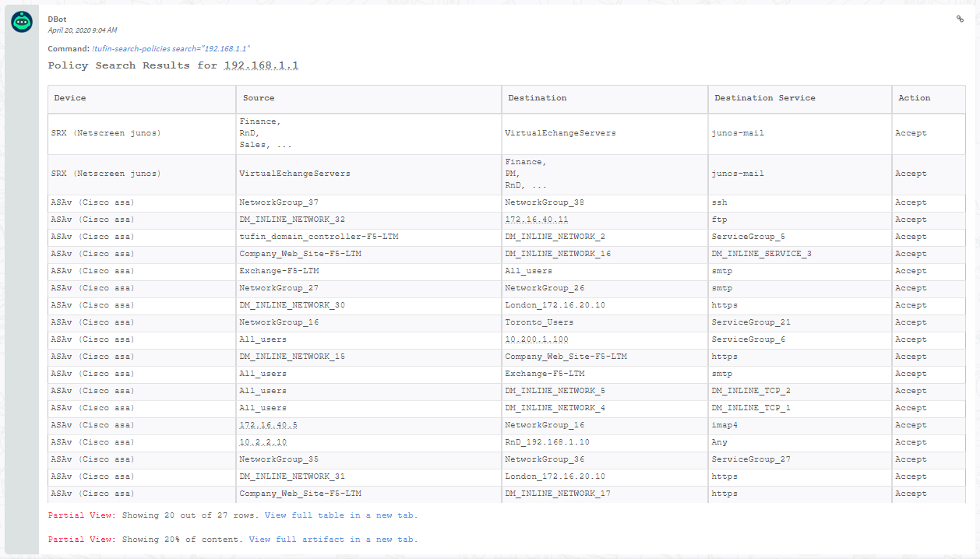
Task: Select the 172.16.40.11 destination address
Action: tap(537, 220)
